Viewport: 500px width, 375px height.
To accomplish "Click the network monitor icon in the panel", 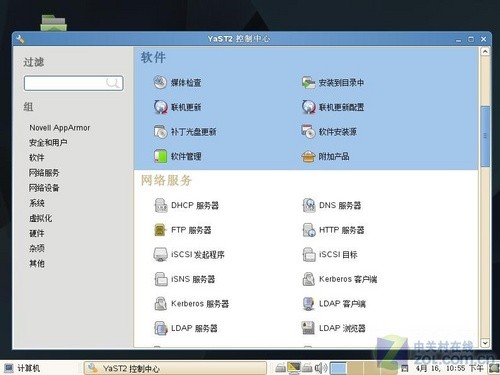I will click(x=294, y=368).
